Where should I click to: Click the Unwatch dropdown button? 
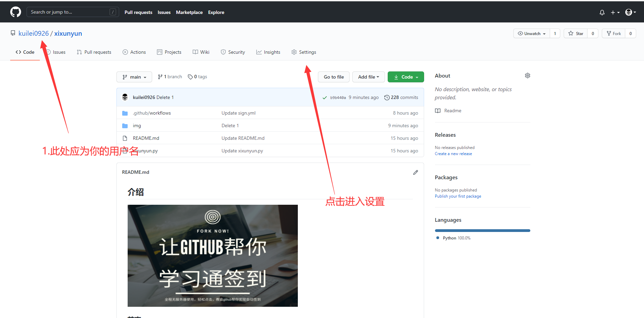532,33
